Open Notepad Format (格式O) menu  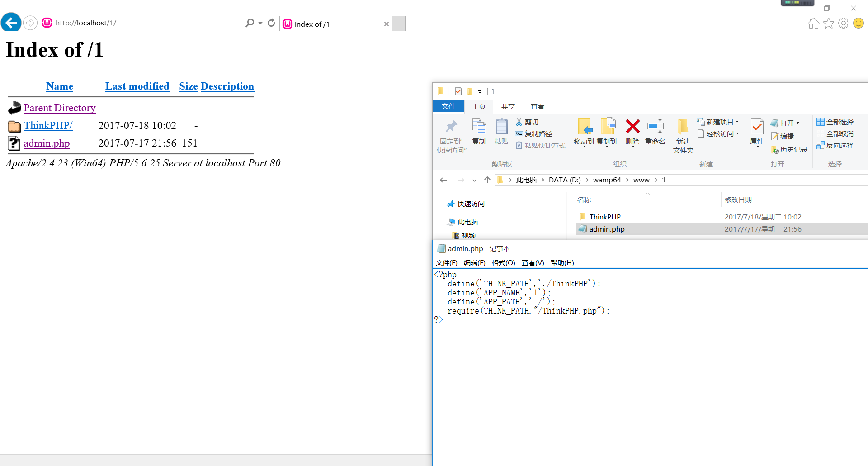tap(503, 263)
